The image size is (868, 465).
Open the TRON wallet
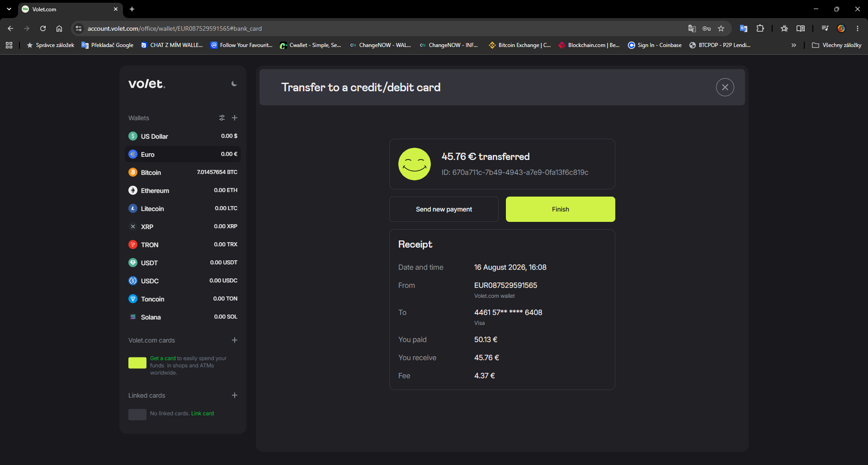click(183, 244)
